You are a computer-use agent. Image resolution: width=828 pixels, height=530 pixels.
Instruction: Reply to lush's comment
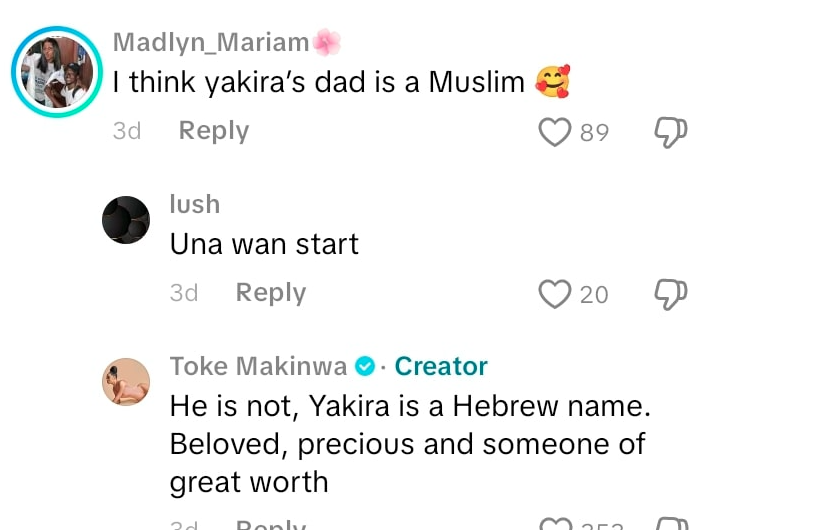(270, 293)
